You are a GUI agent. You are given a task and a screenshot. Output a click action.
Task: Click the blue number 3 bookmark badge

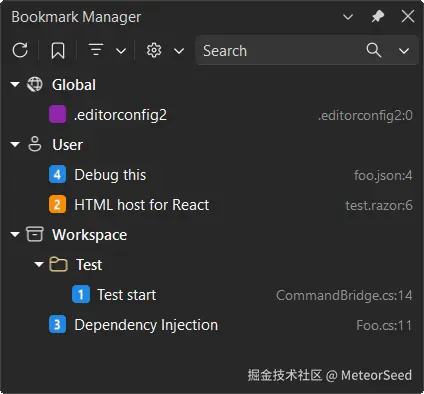pos(57,325)
